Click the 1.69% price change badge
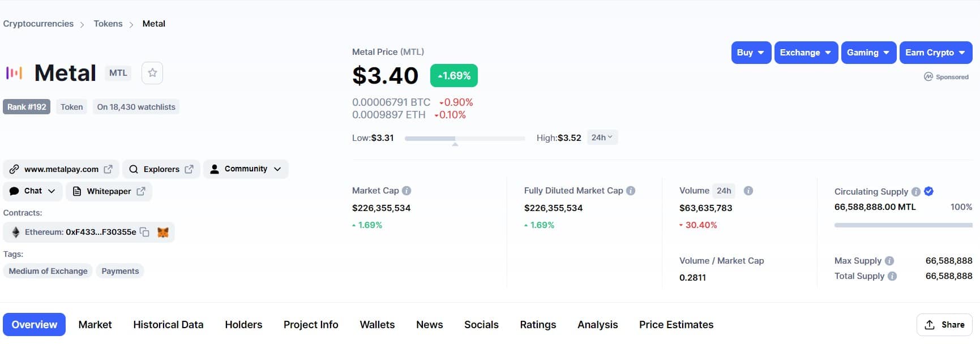This screenshot has width=980, height=344. click(x=454, y=76)
